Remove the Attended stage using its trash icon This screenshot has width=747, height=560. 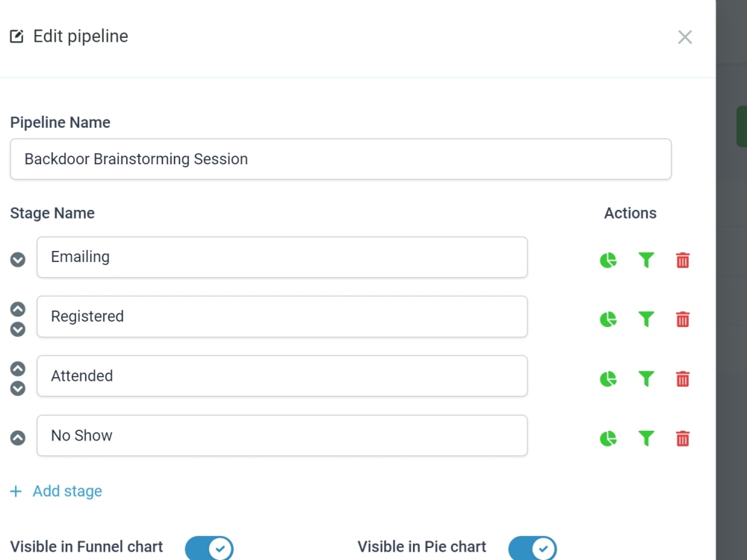(682, 379)
